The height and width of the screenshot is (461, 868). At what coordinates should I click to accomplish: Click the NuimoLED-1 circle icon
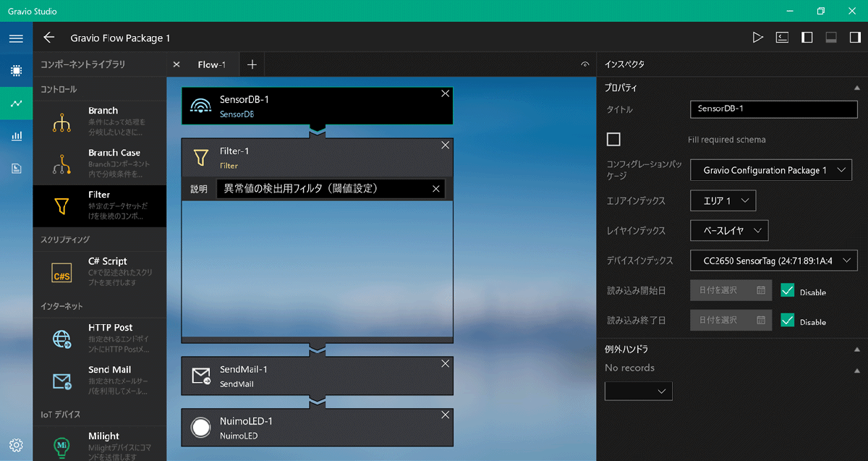200,428
